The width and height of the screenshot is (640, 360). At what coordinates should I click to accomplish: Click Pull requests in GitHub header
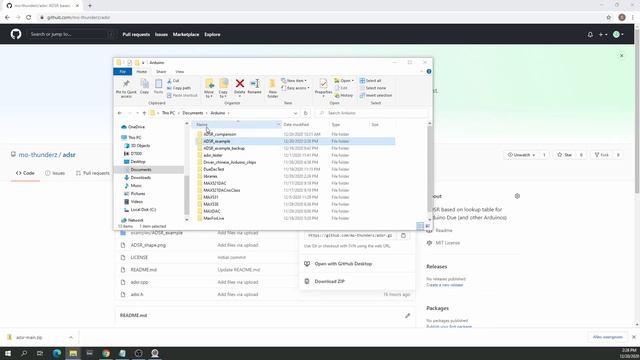click(x=136, y=35)
